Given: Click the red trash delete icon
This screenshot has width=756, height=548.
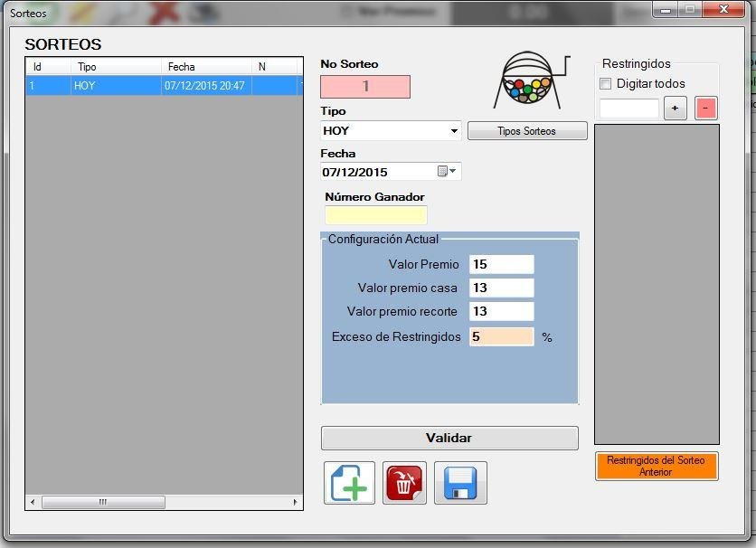Looking at the screenshot, I should tap(404, 483).
